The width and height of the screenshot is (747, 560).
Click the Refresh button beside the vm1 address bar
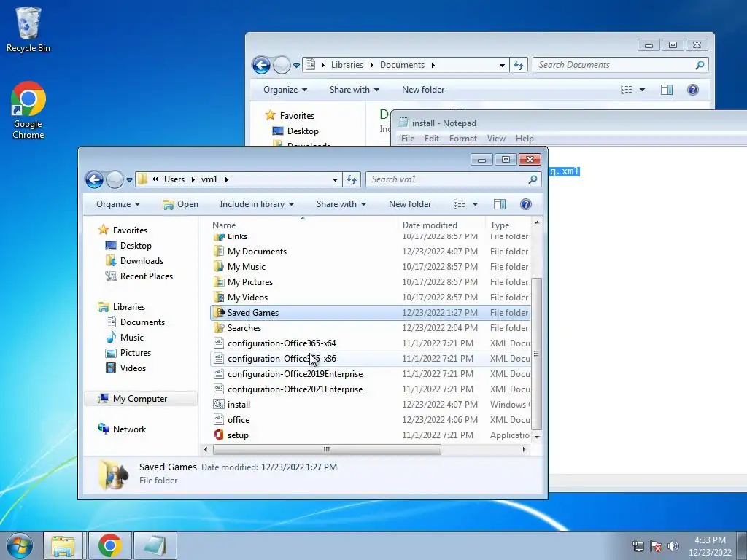(x=352, y=179)
